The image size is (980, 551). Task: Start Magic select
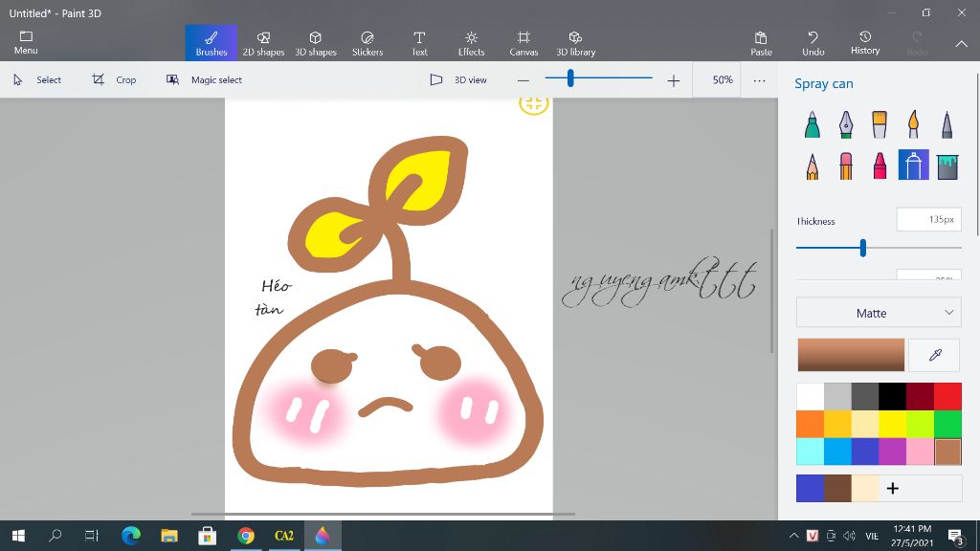[204, 80]
